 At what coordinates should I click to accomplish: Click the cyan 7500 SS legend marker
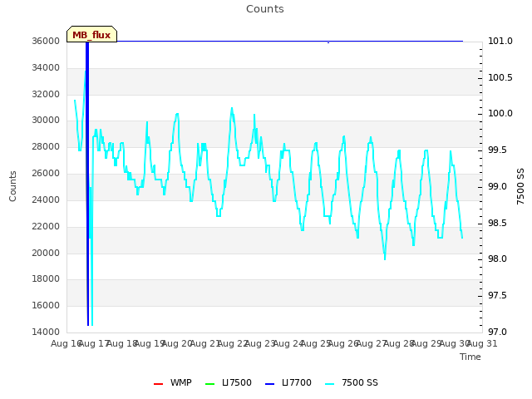(329, 384)
